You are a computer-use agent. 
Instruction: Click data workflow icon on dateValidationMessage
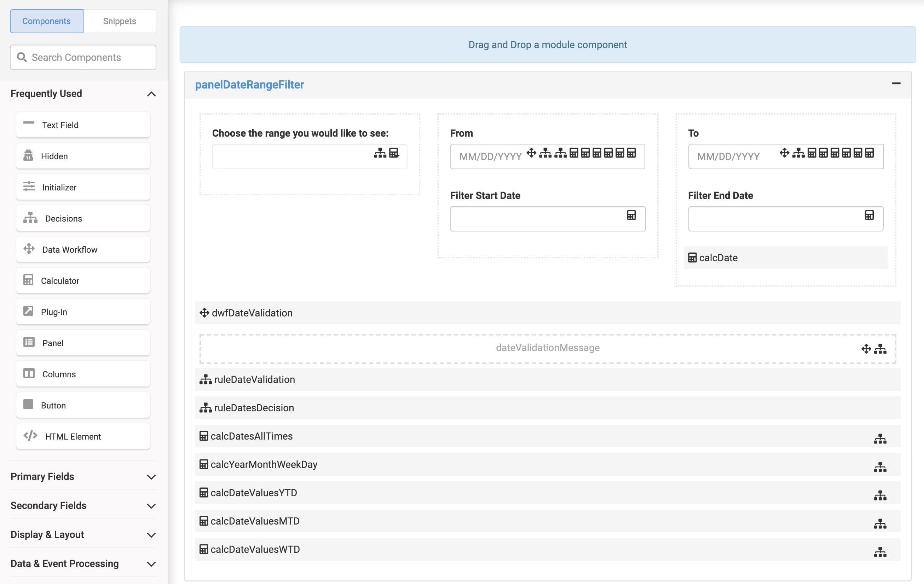pos(866,349)
